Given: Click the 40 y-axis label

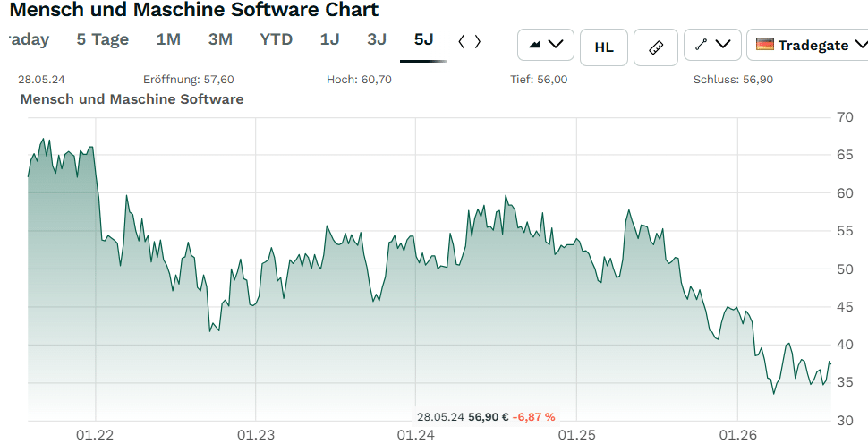Looking at the screenshot, I should coord(845,345).
